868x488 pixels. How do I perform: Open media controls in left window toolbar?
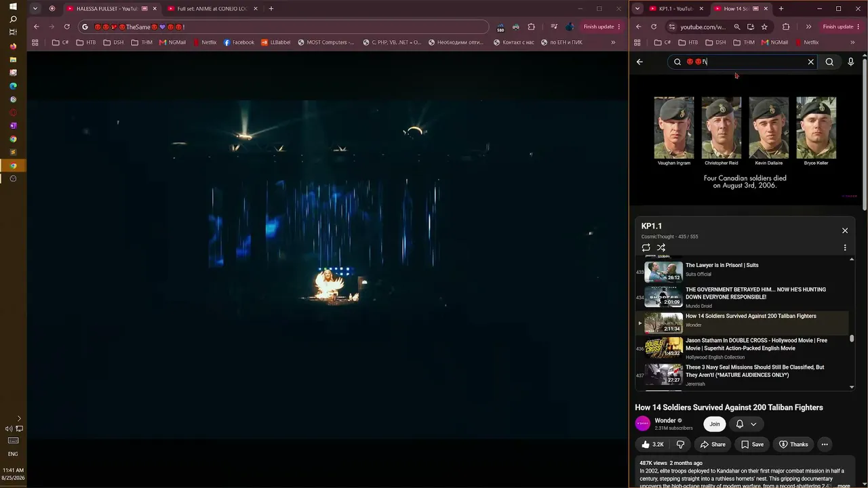(x=554, y=27)
